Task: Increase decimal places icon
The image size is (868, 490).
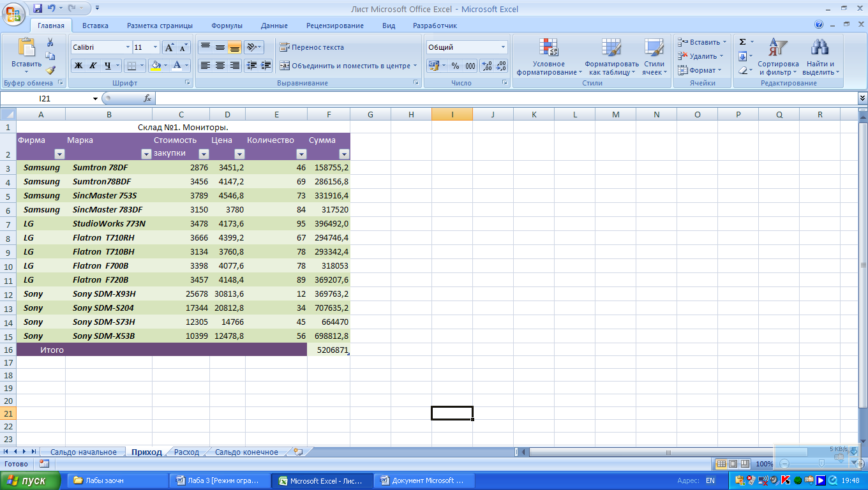Action: pyautogui.click(x=487, y=66)
